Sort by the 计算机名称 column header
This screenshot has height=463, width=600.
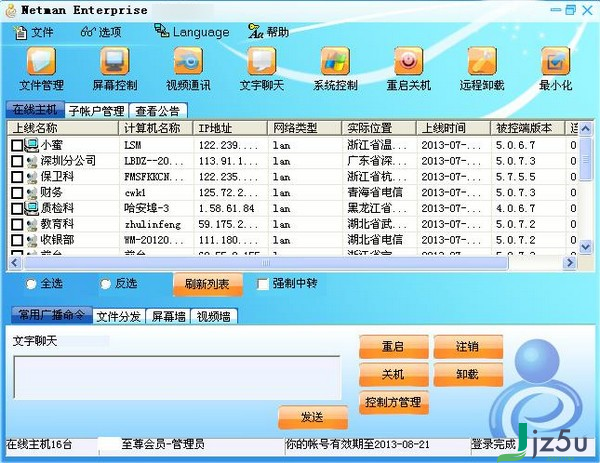coord(156,128)
